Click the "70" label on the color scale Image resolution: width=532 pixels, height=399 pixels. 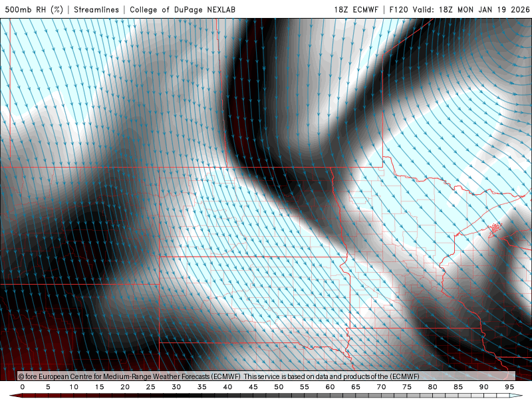click(x=381, y=387)
